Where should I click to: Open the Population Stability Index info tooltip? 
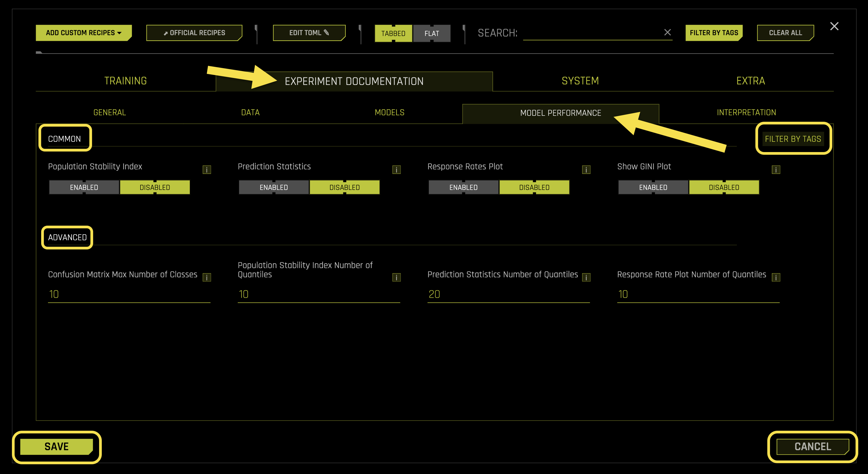tap(207, 170)
